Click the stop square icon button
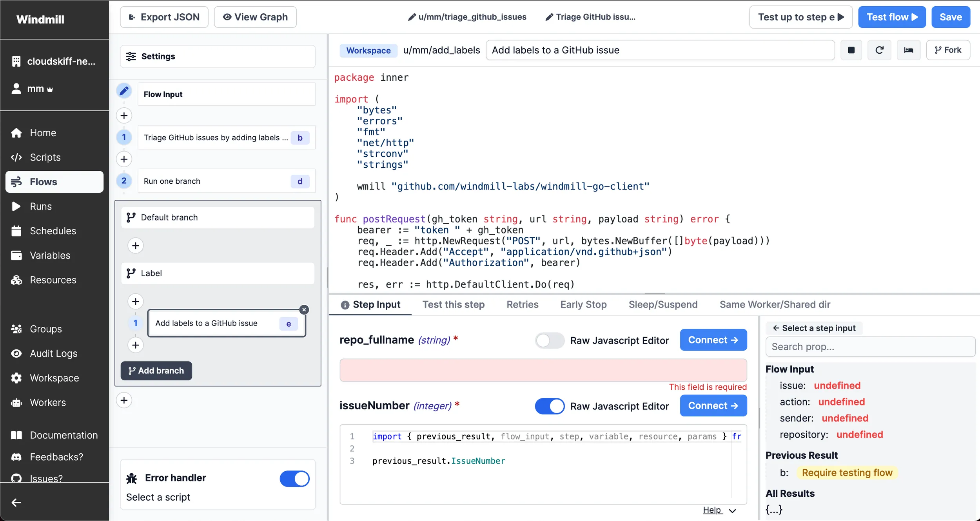980x521 pixels. coord(851,50)
